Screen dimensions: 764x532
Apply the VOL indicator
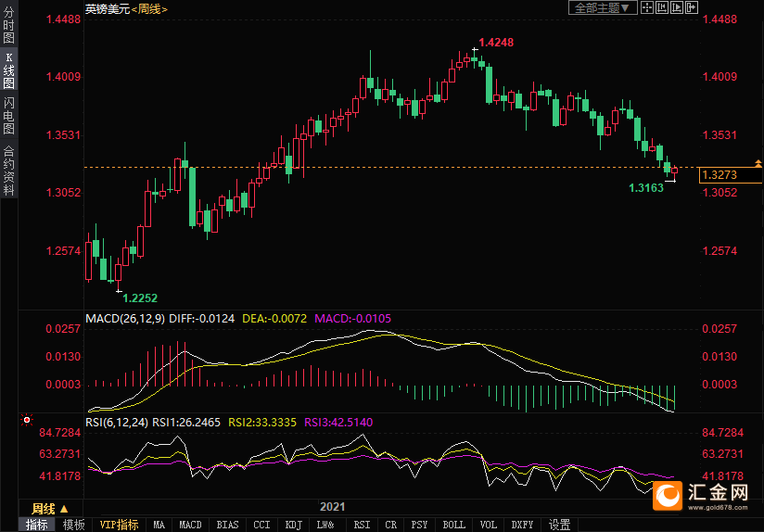pos(489,525)
